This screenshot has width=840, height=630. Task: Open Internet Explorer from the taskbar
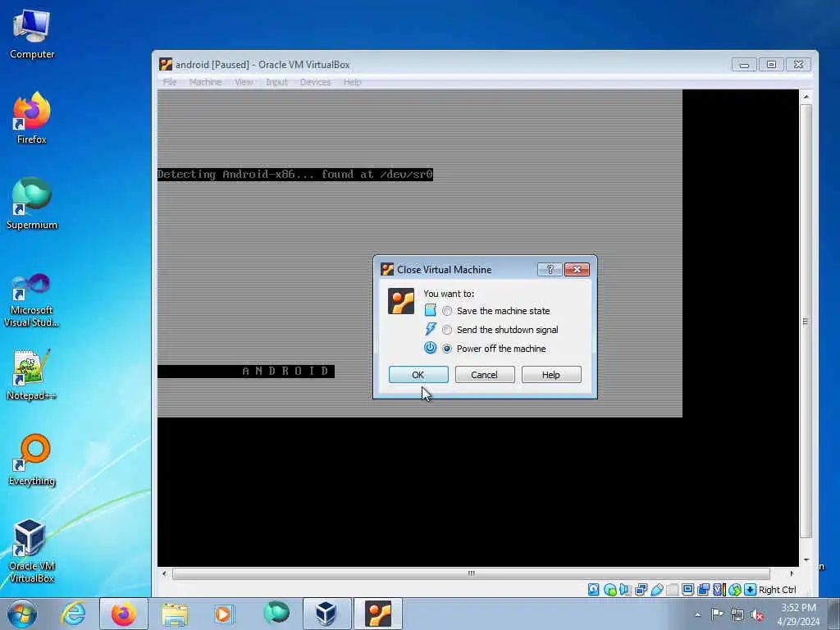pos(73,614)
